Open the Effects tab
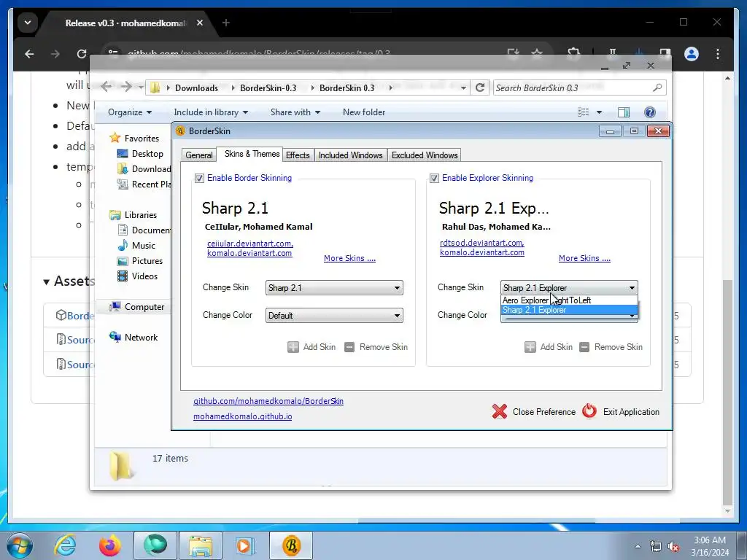 pyautogui.click(x=298, y=155)
